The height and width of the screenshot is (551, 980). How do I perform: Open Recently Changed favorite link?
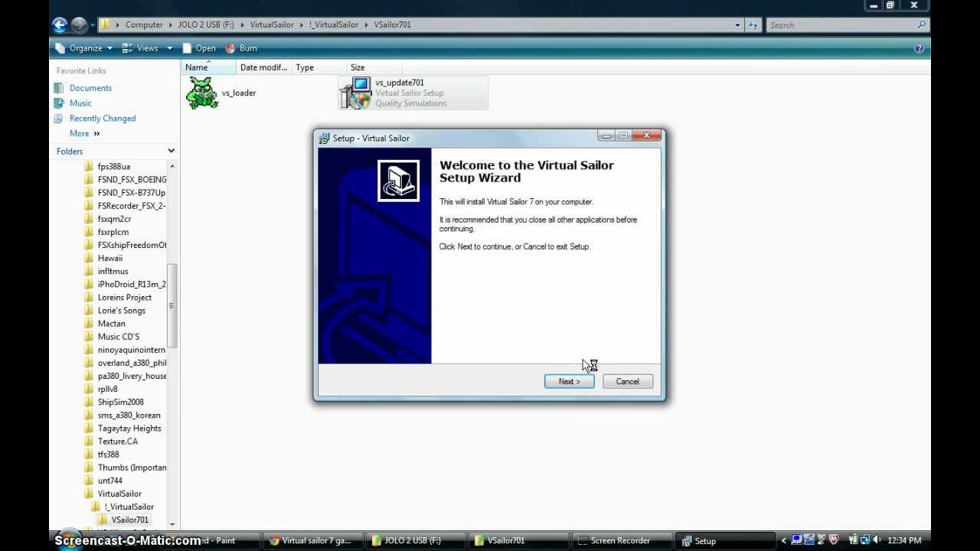[103, 119]
